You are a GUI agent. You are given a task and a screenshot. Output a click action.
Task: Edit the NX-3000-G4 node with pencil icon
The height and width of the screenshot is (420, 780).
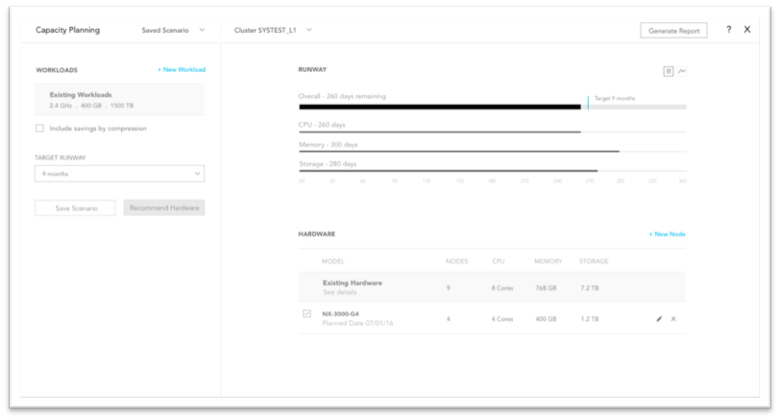[x=658, y=318]
